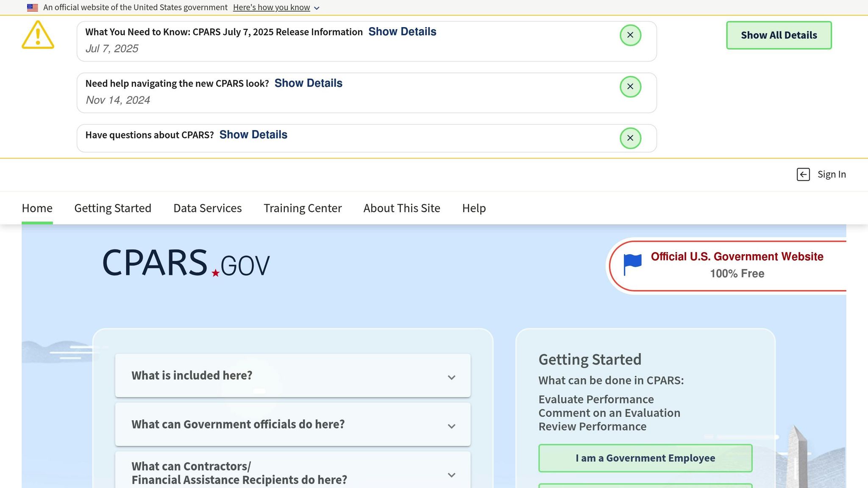Click the blue flag icon on badge
868x488 pixels.
632,265
